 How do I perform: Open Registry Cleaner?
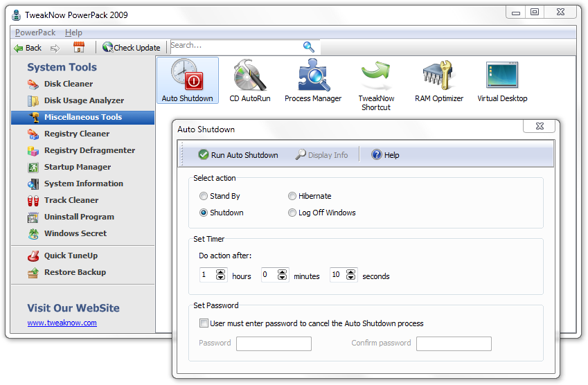[69, 134]
